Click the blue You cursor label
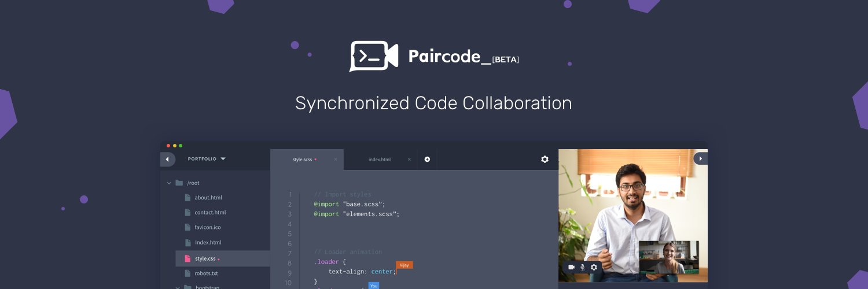The width and height of the screenshot is (868, 289). click(x=374, y=286)
